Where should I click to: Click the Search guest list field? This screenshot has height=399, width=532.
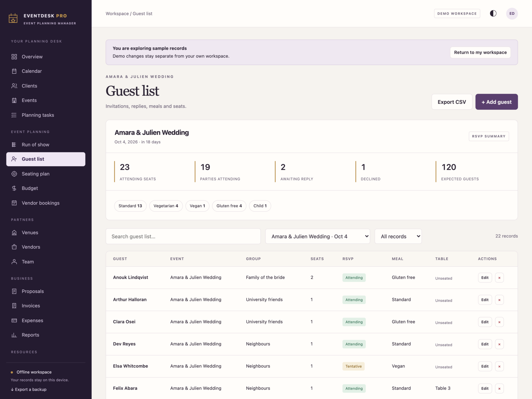click(x=183, y=236)
